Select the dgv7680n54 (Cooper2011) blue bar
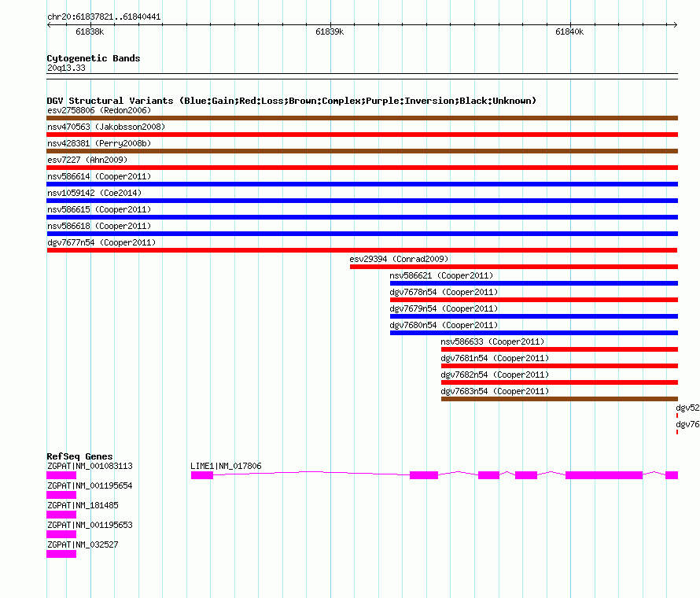The width and height of the screenshot is (700, 598). click(534, 333)
